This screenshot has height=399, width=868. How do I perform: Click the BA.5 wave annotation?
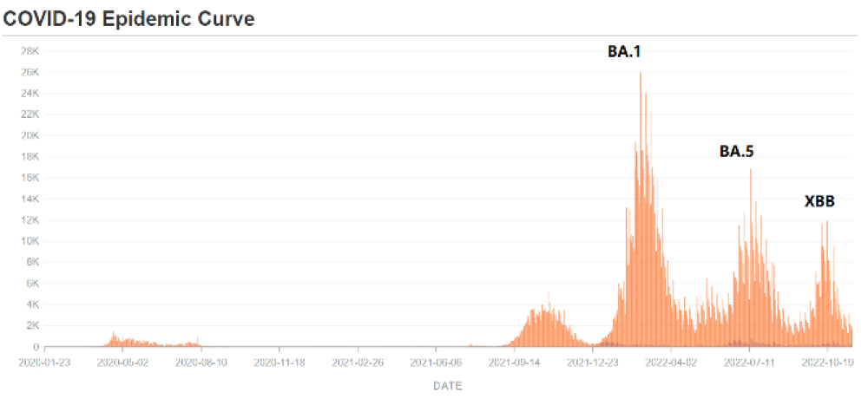(x=736, y=151)
